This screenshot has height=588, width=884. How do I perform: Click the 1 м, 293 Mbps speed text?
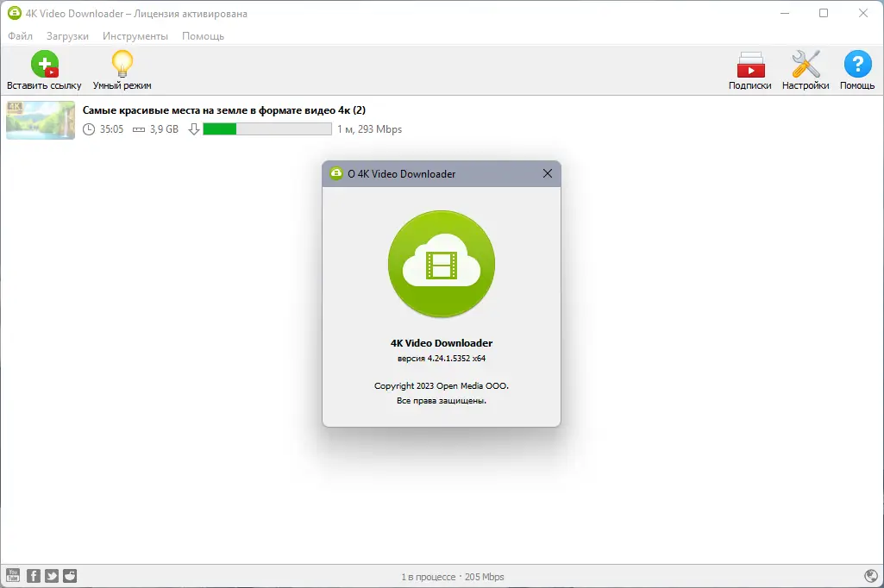pyautogui.click(x=370, y=129)
